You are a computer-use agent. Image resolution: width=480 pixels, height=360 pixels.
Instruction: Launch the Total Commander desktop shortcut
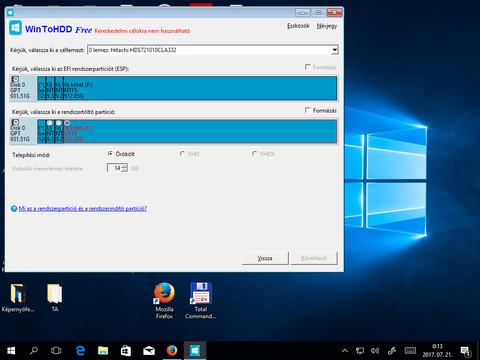(201, 301)
